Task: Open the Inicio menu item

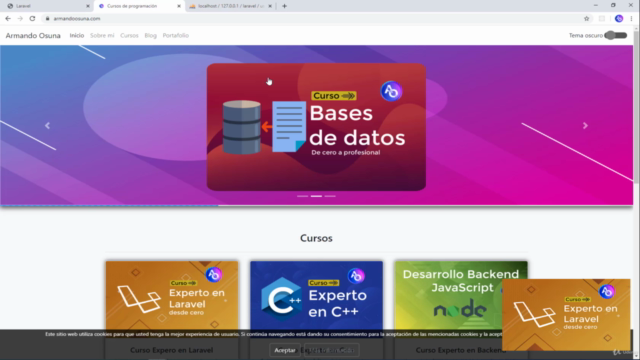Action: pos(77,36)
